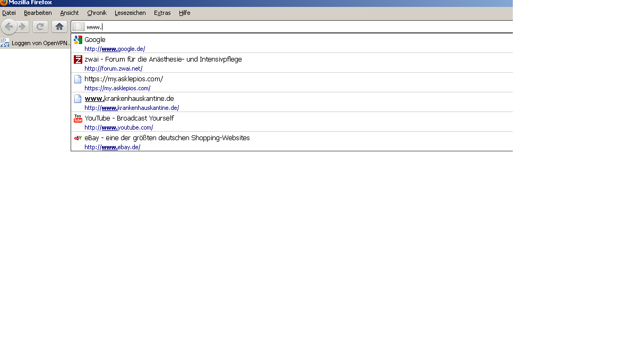
Task: Click the page identity icon in address bar
Action: click(x=79, y=27)
